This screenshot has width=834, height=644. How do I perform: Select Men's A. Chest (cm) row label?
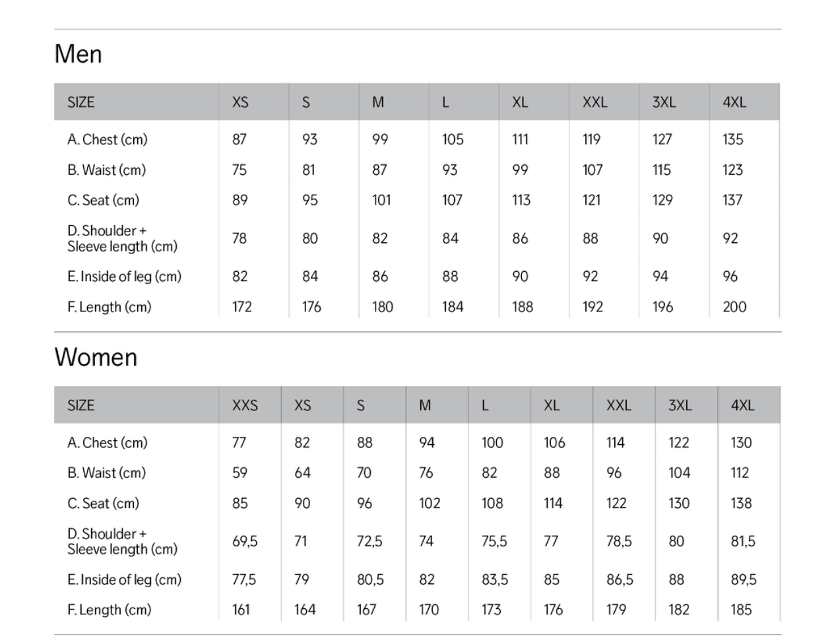click(108, 139)
